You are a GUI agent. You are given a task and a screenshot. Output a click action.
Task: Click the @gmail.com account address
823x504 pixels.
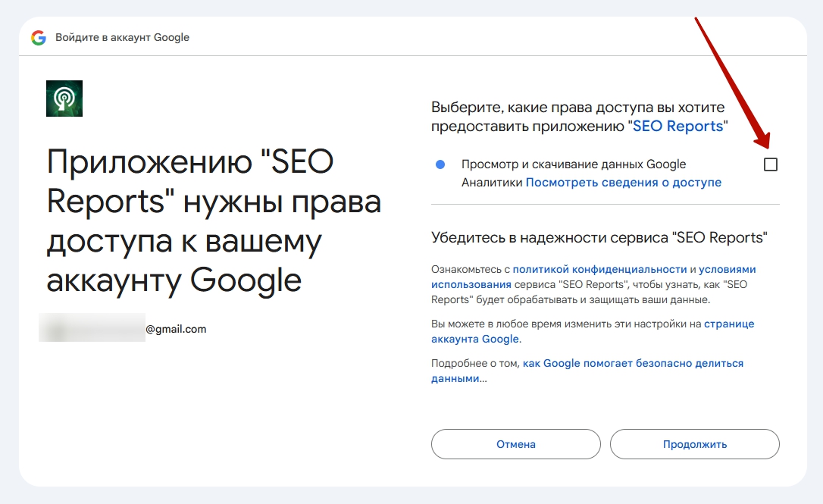(x=176, y=329)
